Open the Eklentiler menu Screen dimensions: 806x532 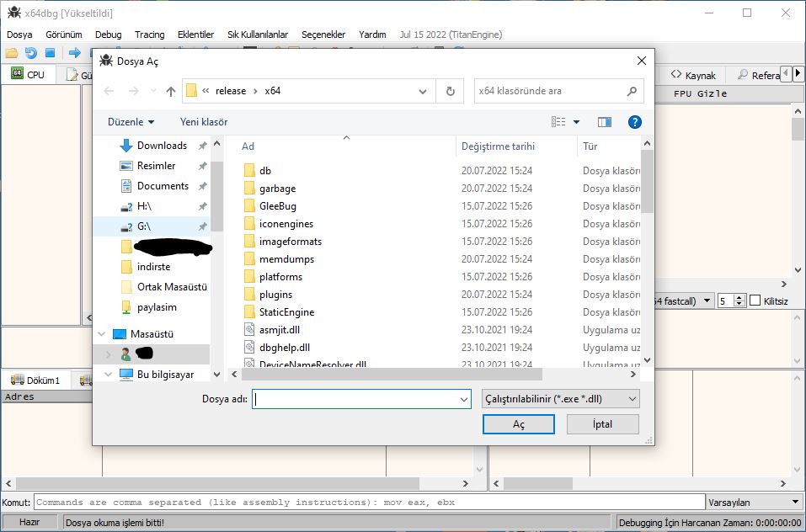coord(196,35)
